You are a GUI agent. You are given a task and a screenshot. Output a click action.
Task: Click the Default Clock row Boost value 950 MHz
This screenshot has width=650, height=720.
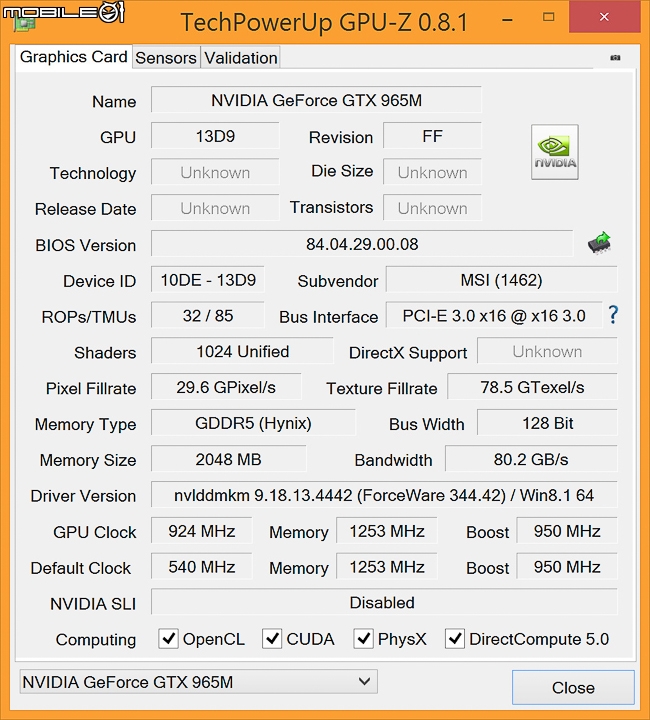[567, 567]
